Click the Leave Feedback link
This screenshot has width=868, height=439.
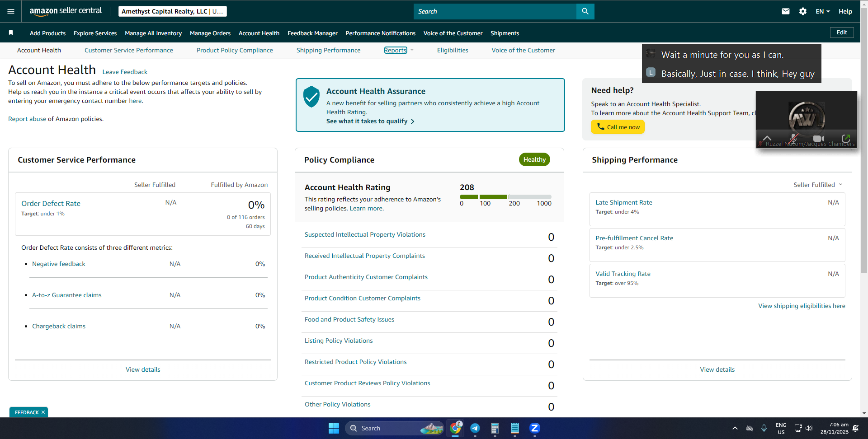click(x=125, y=72)
